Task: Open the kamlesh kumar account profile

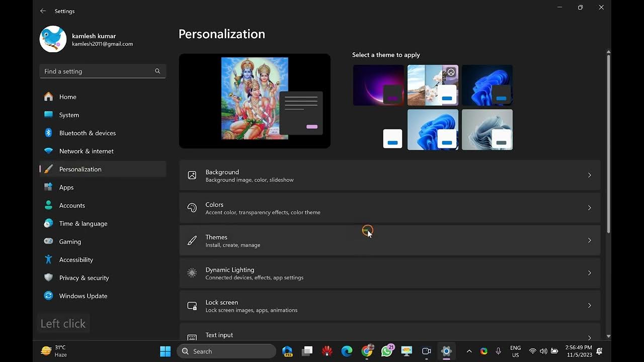Action: (x=87, y=39)
